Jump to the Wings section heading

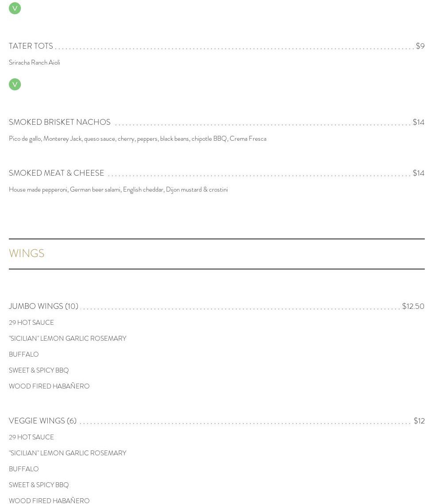pyautogui.click(x=27, y=254)
